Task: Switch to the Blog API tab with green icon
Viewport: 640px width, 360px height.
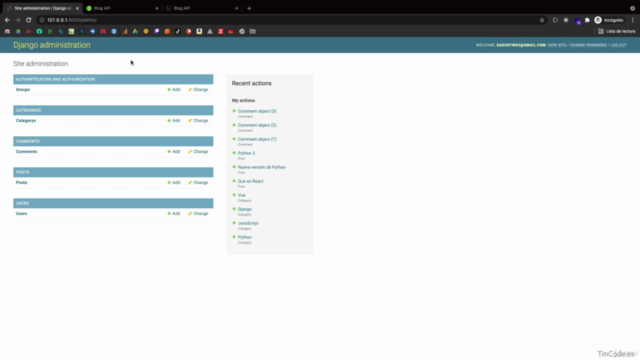Action: 122,8
